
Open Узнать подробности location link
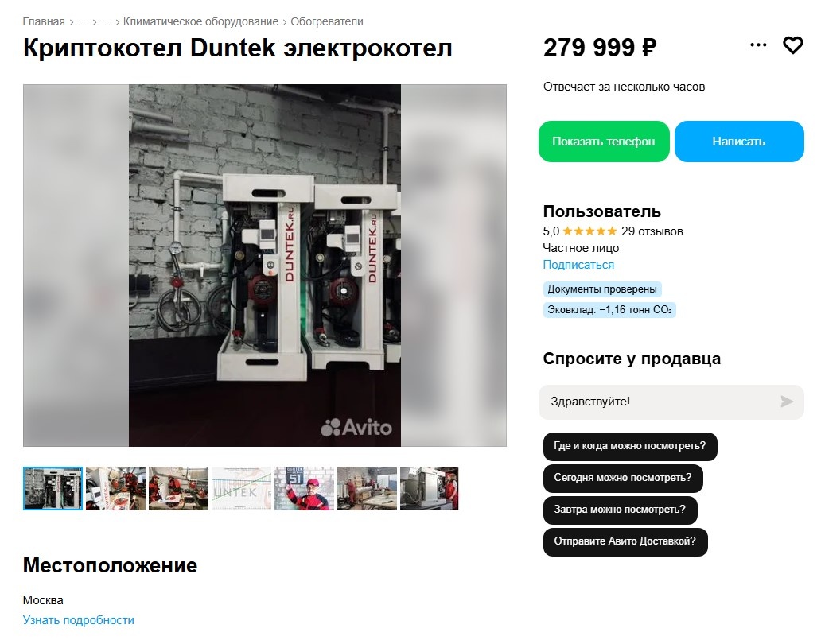[79, 620]
